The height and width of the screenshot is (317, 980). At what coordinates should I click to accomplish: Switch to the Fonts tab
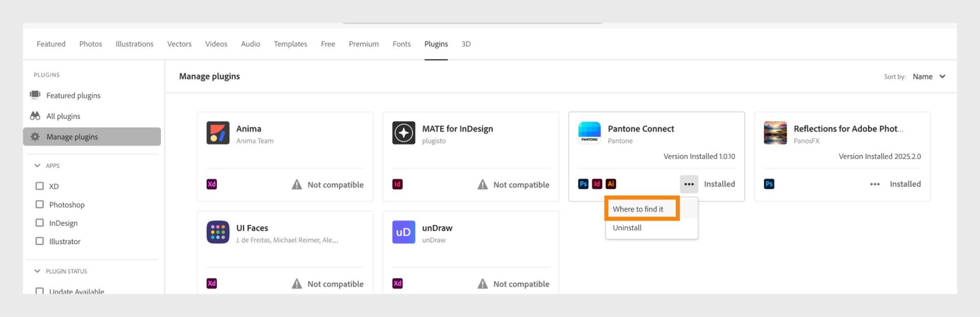[x=402, y=44]
